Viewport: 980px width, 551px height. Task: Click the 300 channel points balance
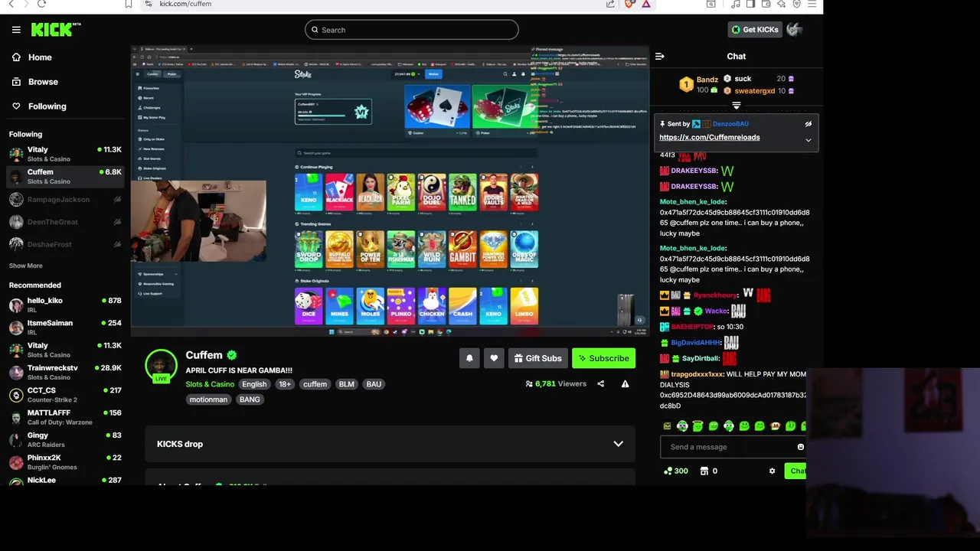676,471
